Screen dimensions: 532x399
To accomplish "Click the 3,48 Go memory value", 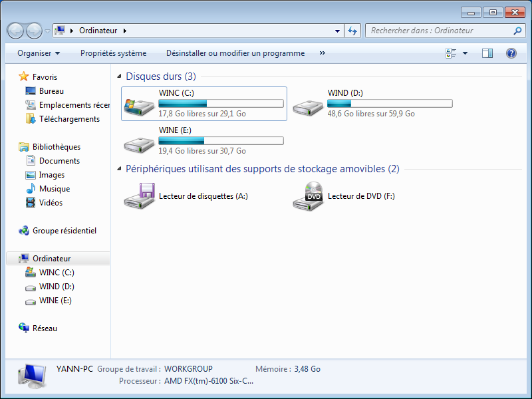I will (307, 369).
